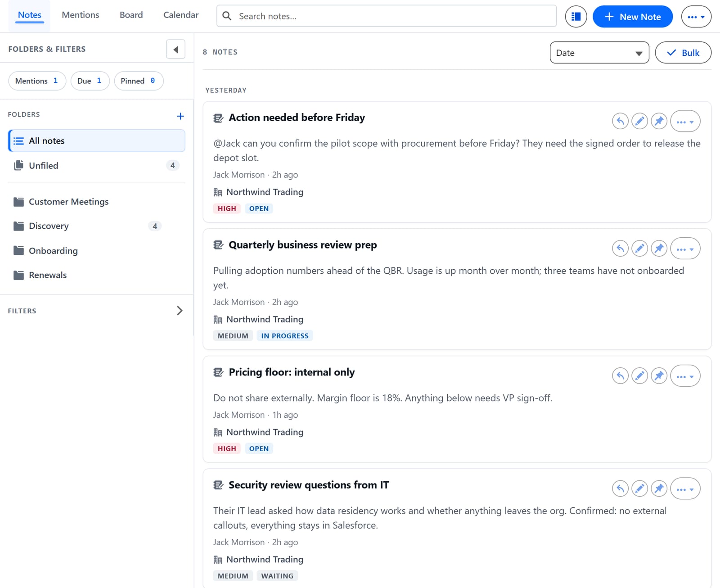
Task: Click reply icon on Quarterly business review prep
Action: [x=620, y=249]
